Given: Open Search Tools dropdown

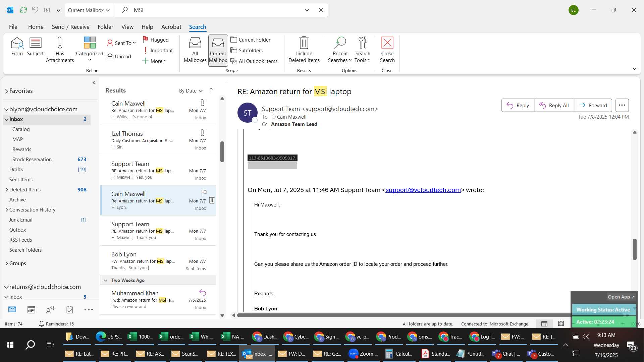Looking at the screenshot, I should point(363,50).
